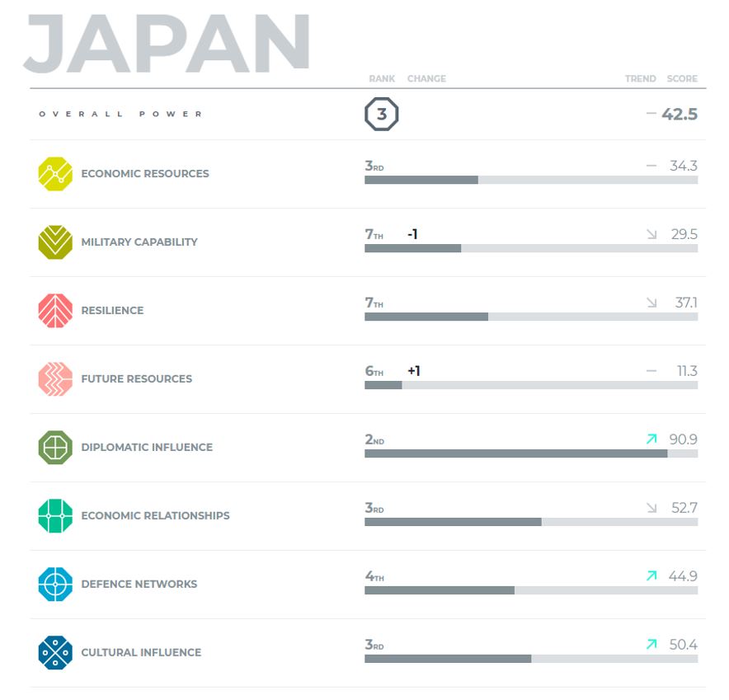
Task: Select the blue Defence Networks icon
Action: 55,584
